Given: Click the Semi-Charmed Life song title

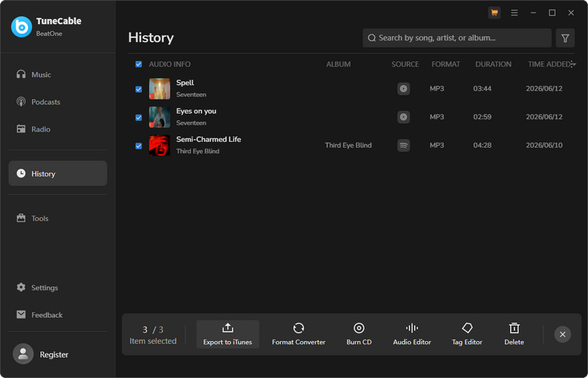Looking at the screenshot, I should [x=209, y=139].
